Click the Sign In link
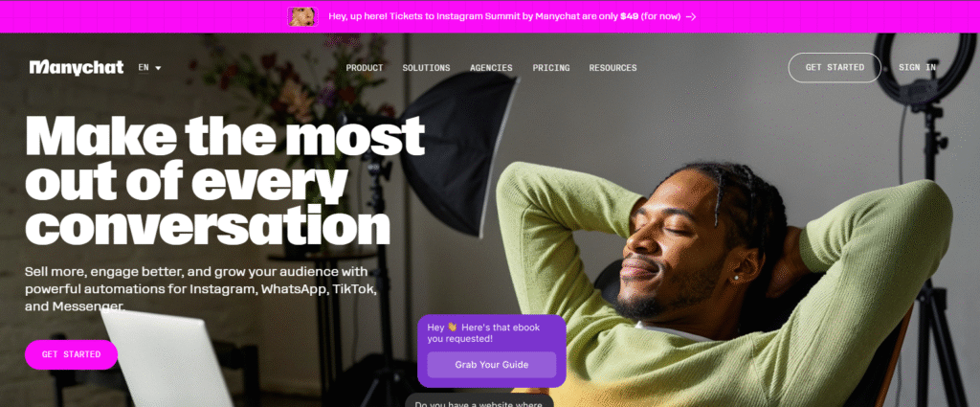980x407 pixels. (x=917, y=68)
